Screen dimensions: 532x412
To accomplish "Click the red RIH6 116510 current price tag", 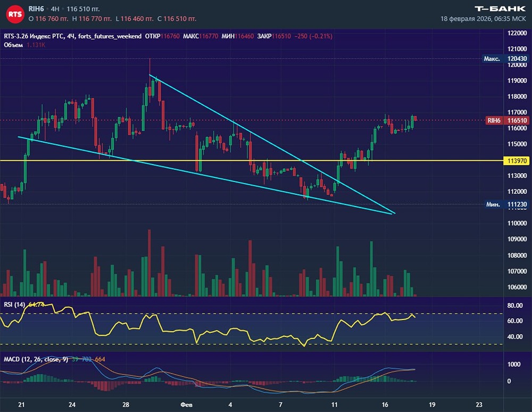I will pos(508,120).
